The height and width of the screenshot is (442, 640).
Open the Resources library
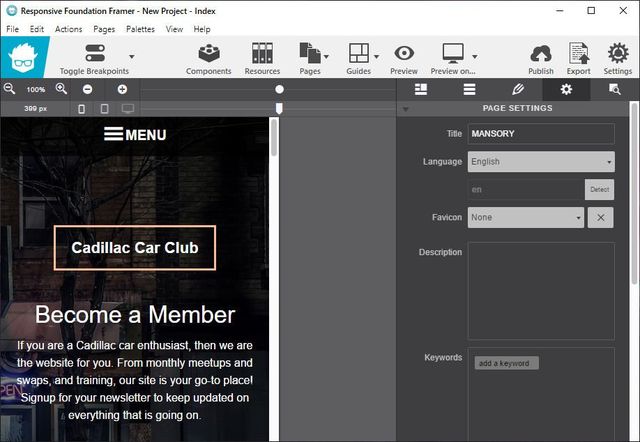tap(262, 58)
